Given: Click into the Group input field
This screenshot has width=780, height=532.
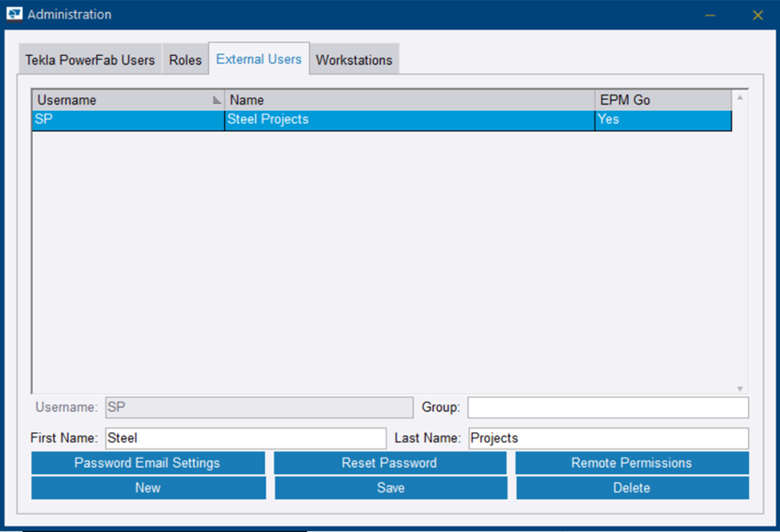Looking at the screenshot, I should pyautogui.click(x=607, y=407).
